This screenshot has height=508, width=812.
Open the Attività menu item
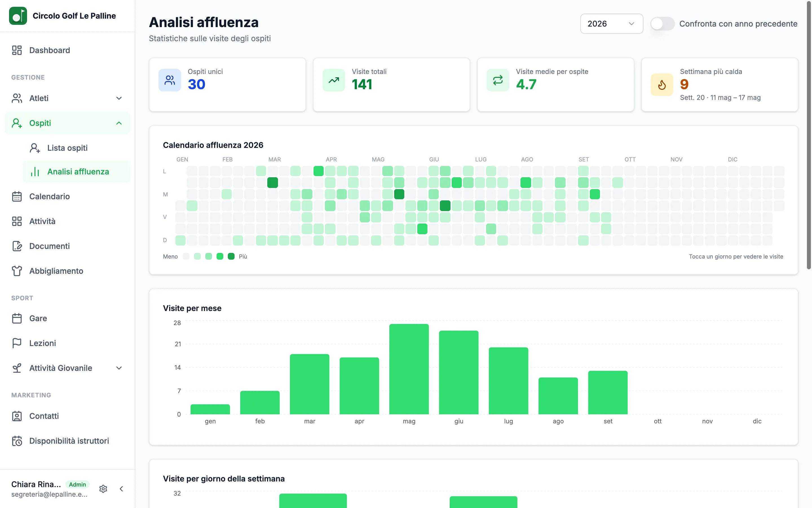coord(67,221)
